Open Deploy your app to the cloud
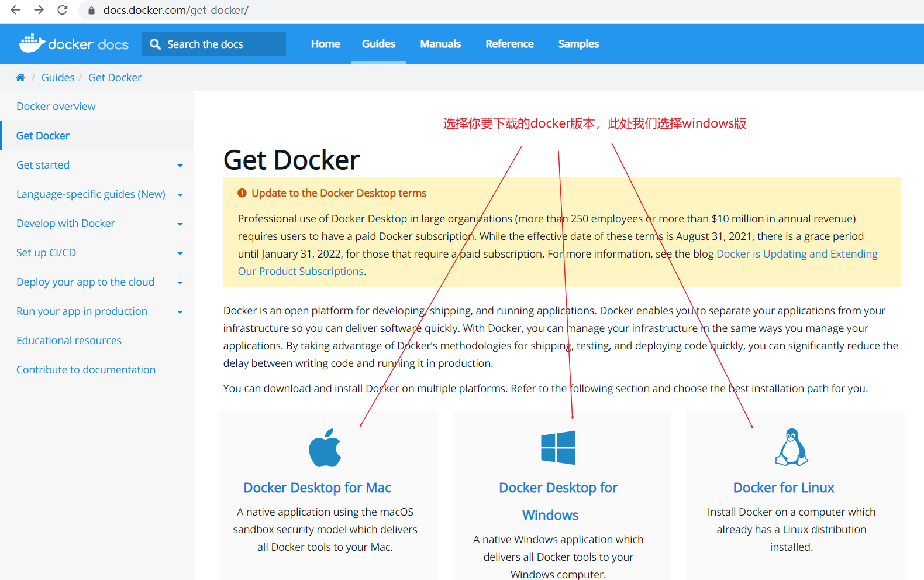Image resolution: width=924 pixels, height=580 pixels. pyautogui.click(x=85, y=282)
